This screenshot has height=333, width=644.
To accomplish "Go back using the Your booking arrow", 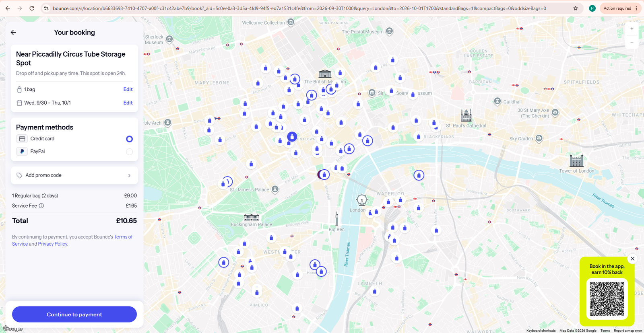I will coord(13,33).
